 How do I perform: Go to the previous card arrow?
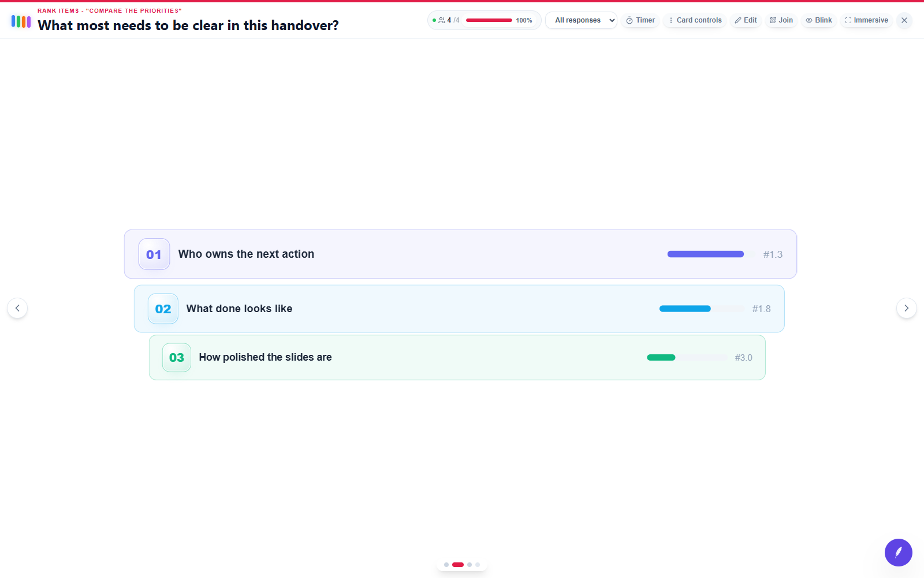point(17,308)
